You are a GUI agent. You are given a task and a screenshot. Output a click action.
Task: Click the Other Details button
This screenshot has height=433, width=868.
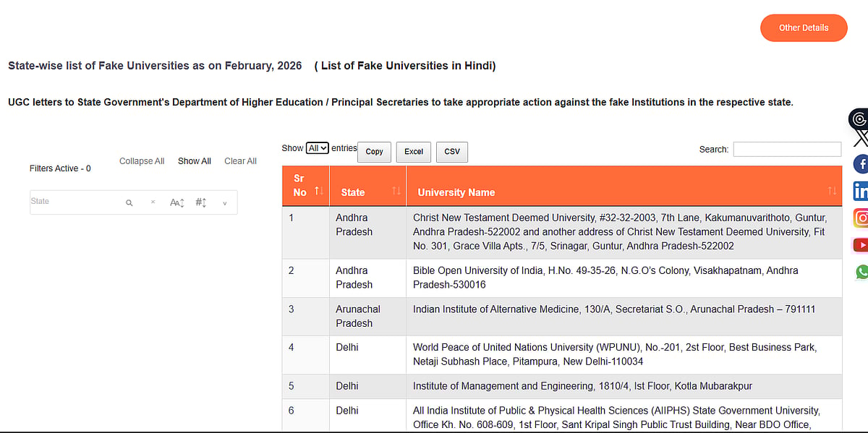click(804, 27)
